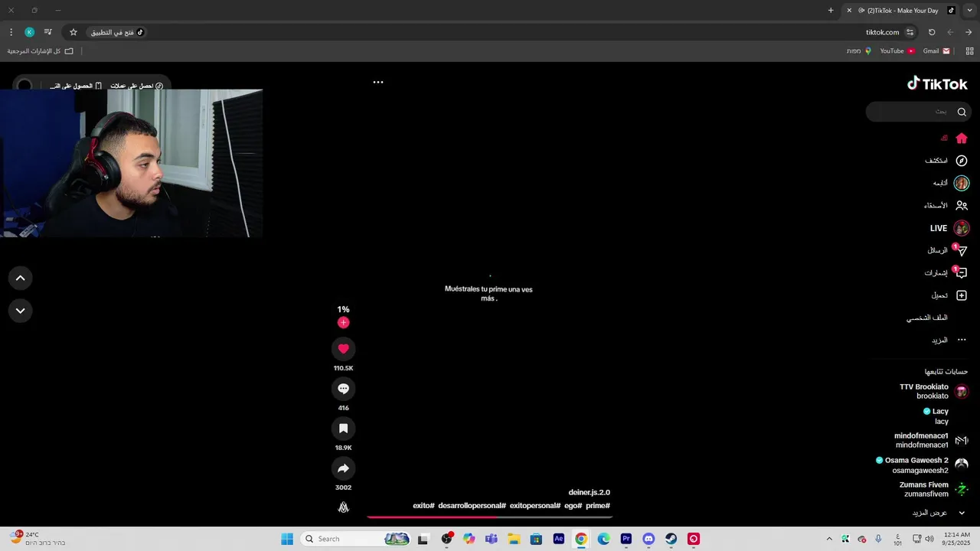Show hidden system tray icons
This screenshot has width=980, height=551.
point(829,539)
